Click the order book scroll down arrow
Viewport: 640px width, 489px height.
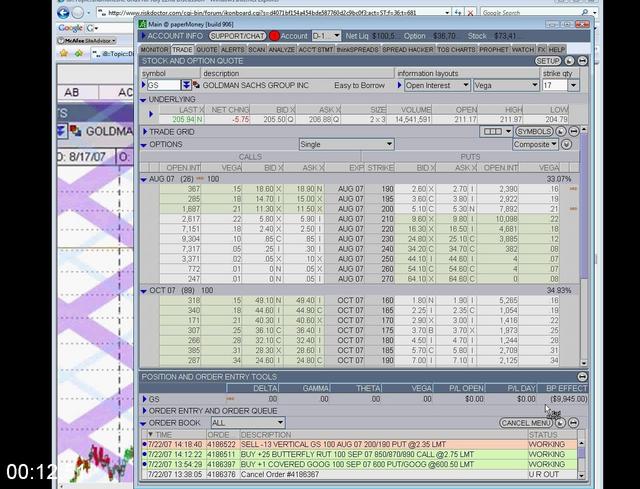pos(581,476)
